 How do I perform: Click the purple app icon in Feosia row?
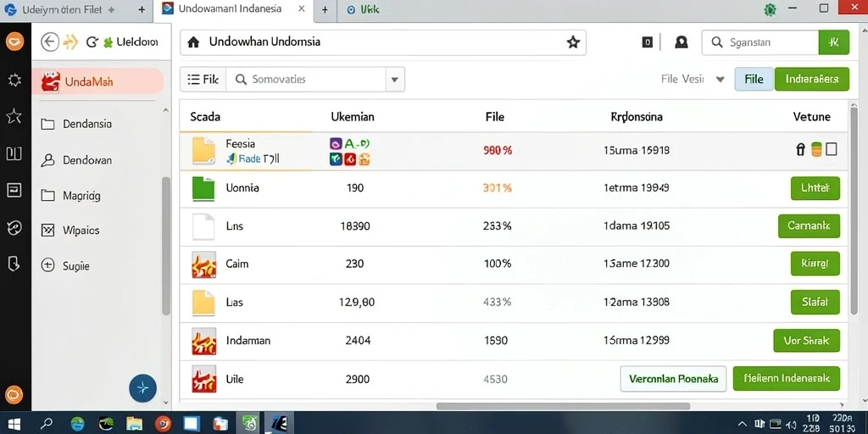tap(335, 144)
